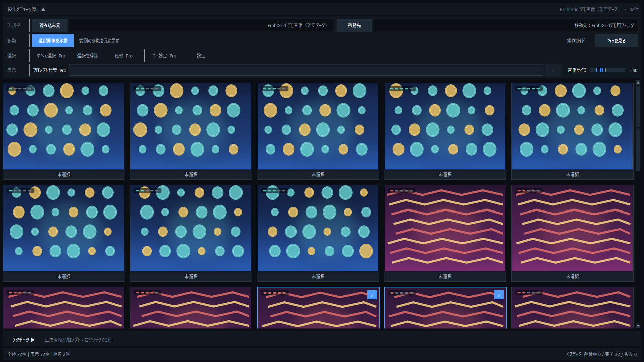Click 選択画像を移動 to move selected images
This screenshot has height=362, width=644.
point(53,41)
